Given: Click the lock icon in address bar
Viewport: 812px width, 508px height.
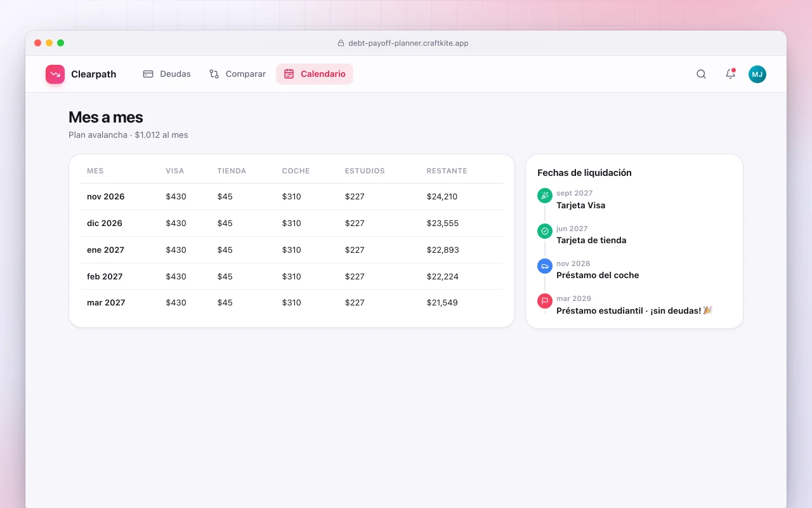Looking at the screenshot, I should [x=341, y=43].
